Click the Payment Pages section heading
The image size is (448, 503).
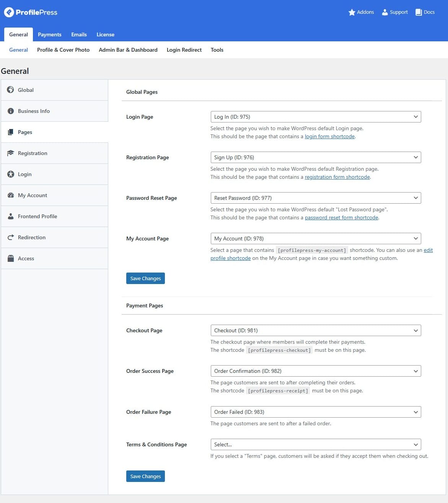coord(145,305)
